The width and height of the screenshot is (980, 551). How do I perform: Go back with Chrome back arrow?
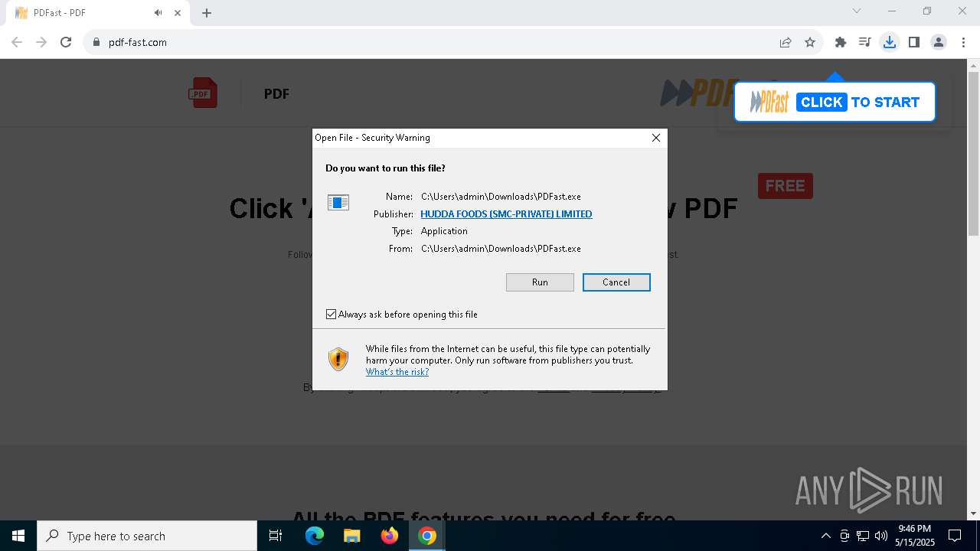[17, 42]
